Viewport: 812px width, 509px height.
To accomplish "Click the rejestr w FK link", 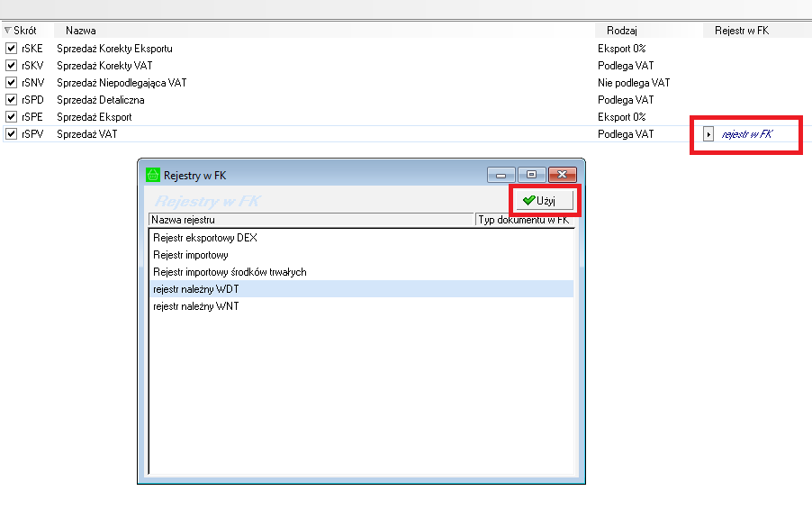I will click(746, 134).
